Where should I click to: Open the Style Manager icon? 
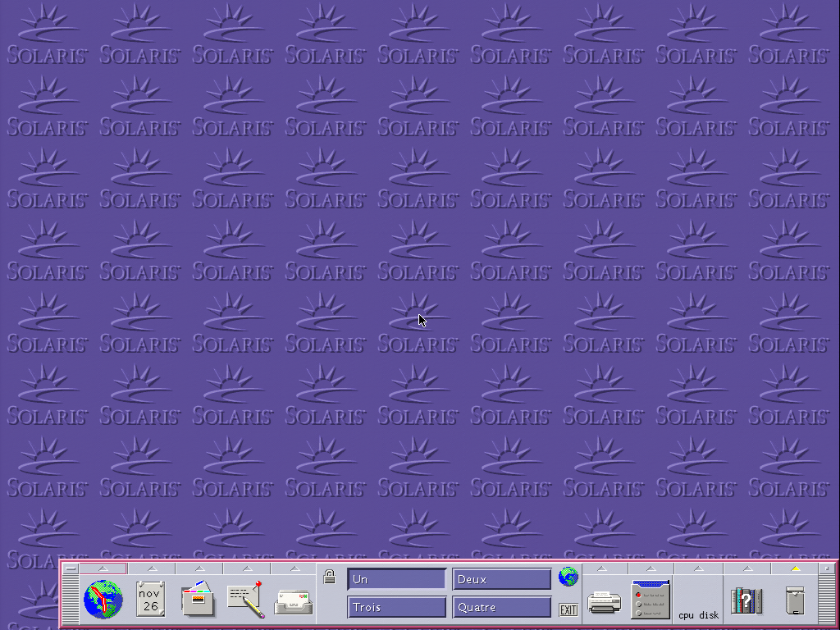tap(651, 599)
